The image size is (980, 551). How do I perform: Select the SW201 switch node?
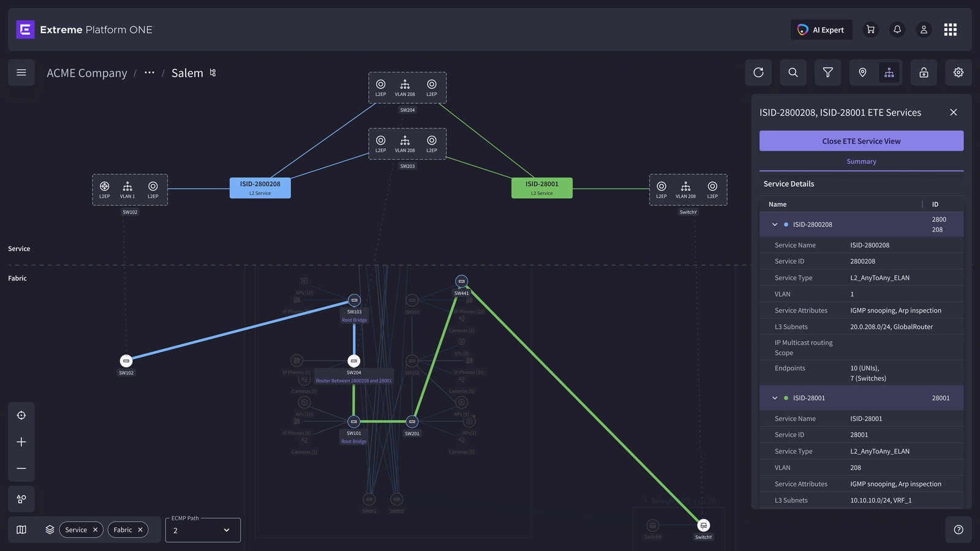412,422
